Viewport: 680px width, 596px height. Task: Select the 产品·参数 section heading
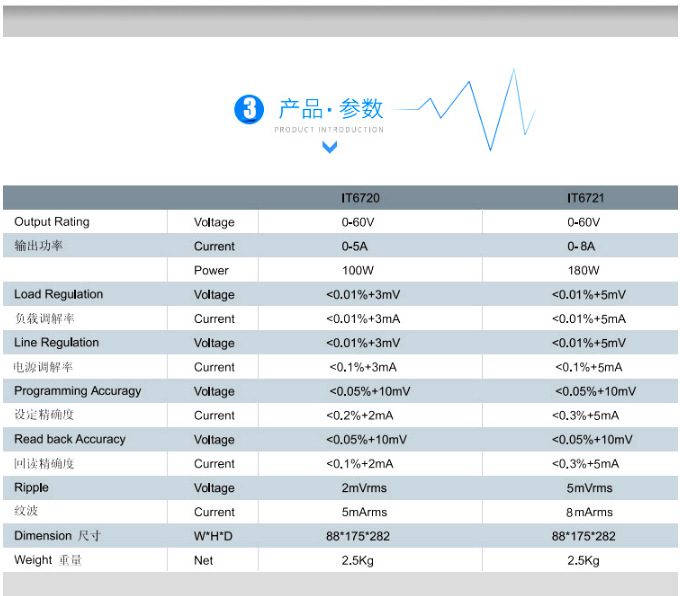coord(331,108)
